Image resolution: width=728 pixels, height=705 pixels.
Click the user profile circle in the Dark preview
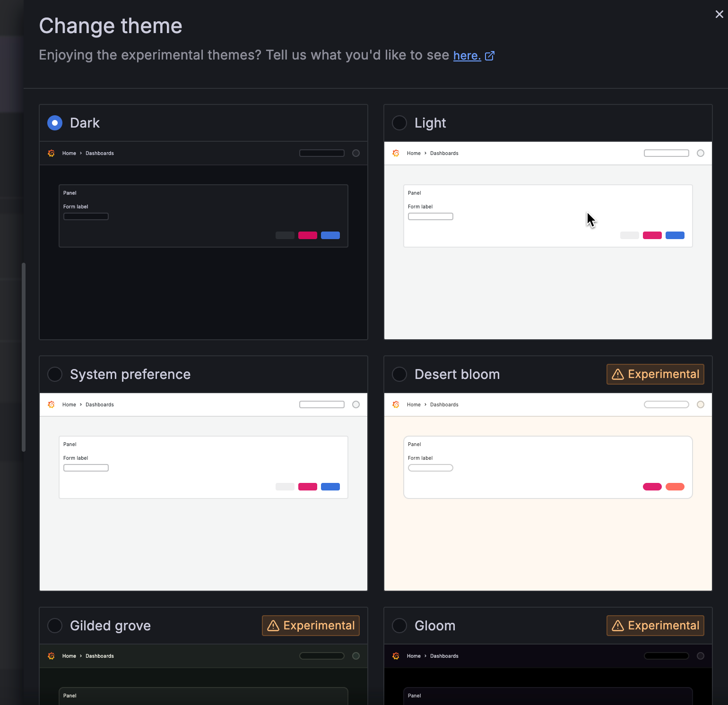click(x=356, y=153)
